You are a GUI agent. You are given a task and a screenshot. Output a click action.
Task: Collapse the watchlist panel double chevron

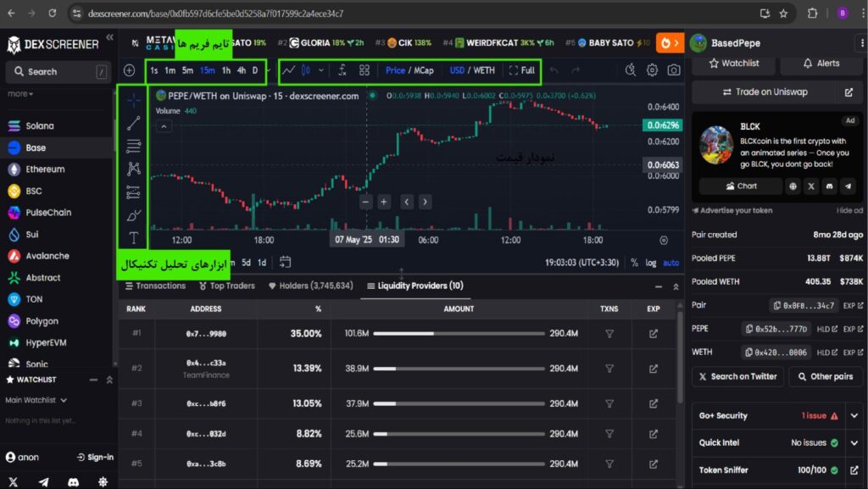pyautogui.click(x=109, y=380)
